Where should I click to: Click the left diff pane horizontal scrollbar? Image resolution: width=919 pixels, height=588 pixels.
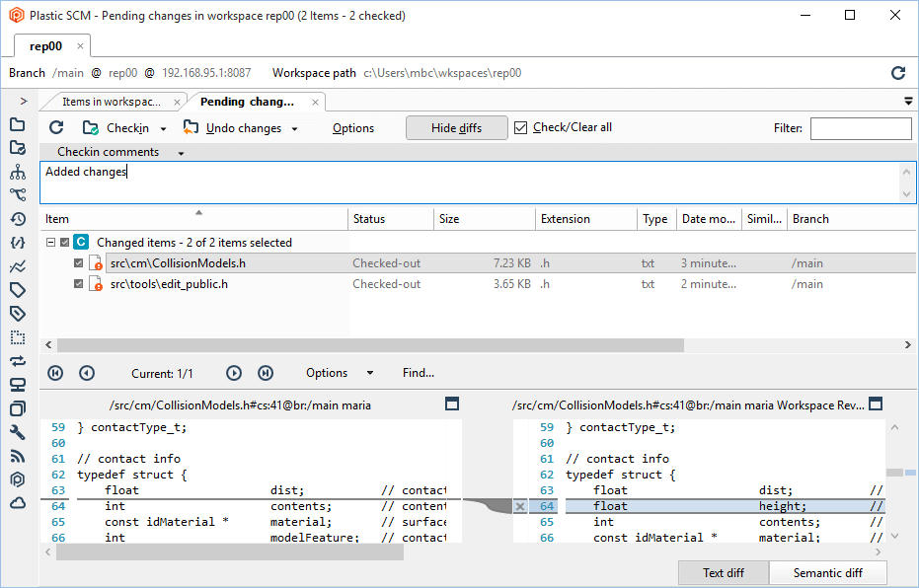tap(230, 551)
